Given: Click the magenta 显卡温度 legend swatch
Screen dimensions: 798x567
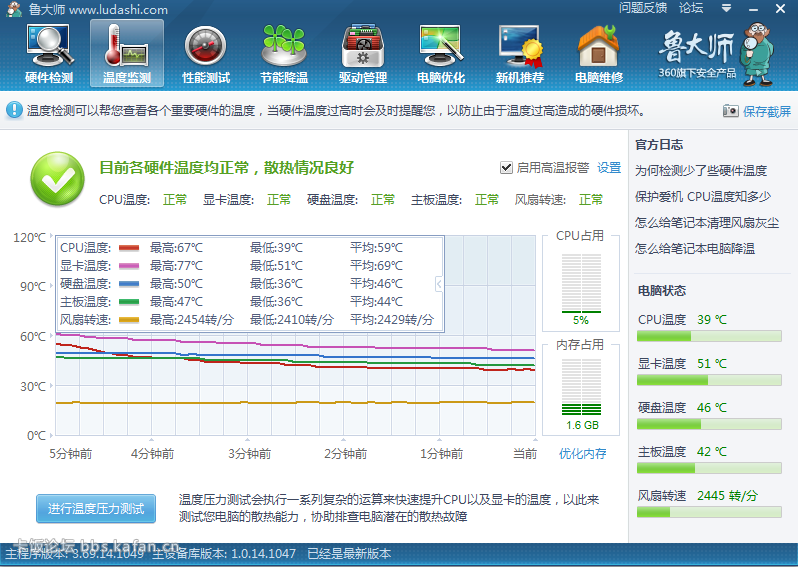Looking at the screenshot, I should pyautogui.click(x=129, y=266).
